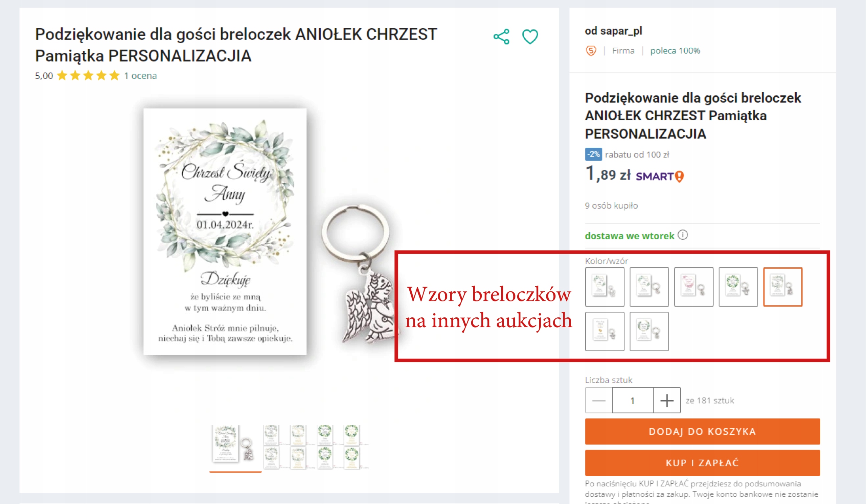Select the first Kolor/wzór variant thumbnail
The width and height of the screenshot is (866, 504).
(x=605, y=287)
